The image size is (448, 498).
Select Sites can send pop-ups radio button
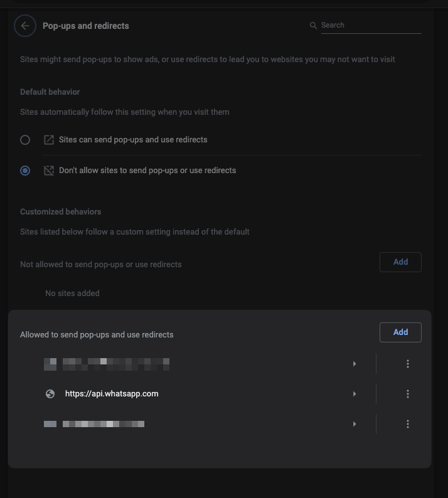click(x=25, y=140)
